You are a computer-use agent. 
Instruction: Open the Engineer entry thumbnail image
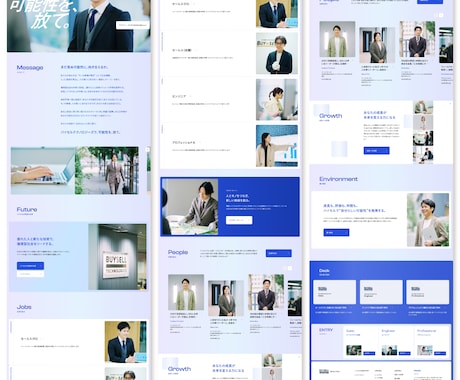(389, 350)
